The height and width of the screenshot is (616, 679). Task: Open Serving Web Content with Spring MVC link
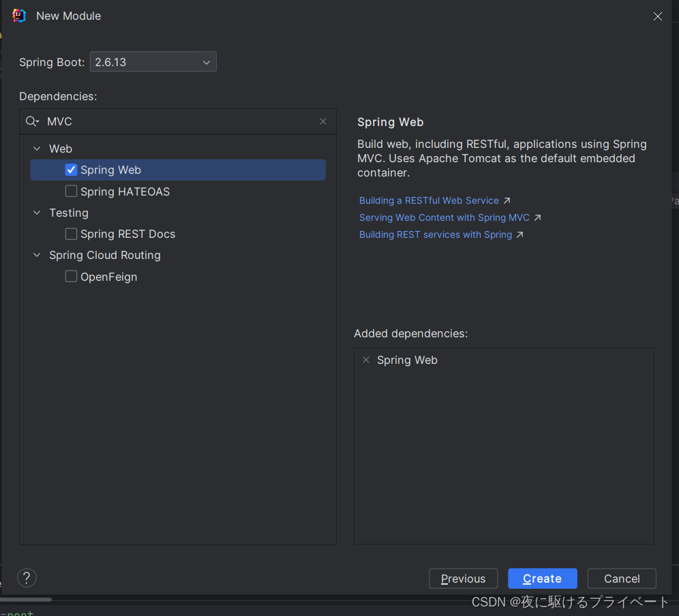[x=444, y=217]
